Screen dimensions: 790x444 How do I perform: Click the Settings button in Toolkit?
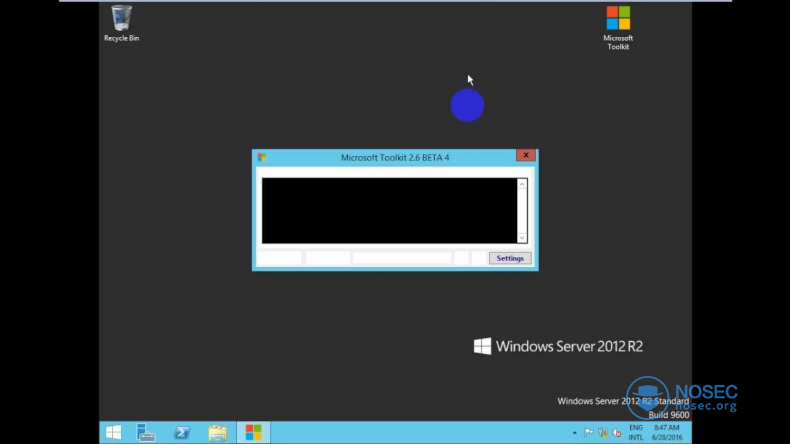point(510,258)
